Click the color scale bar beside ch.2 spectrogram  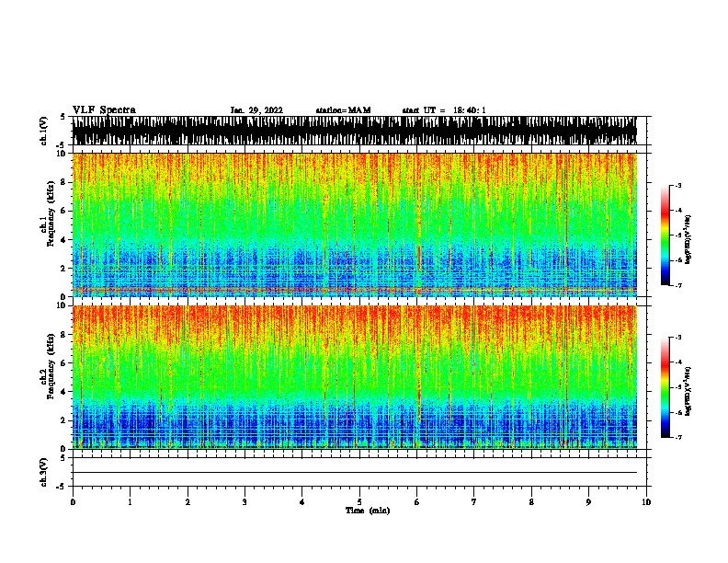(665, 387)
